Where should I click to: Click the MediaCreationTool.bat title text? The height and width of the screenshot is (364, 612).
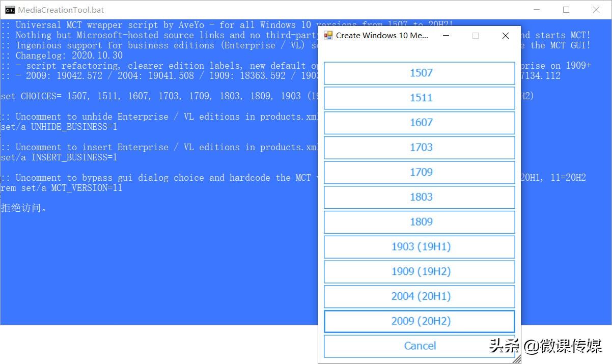point(61,10)
